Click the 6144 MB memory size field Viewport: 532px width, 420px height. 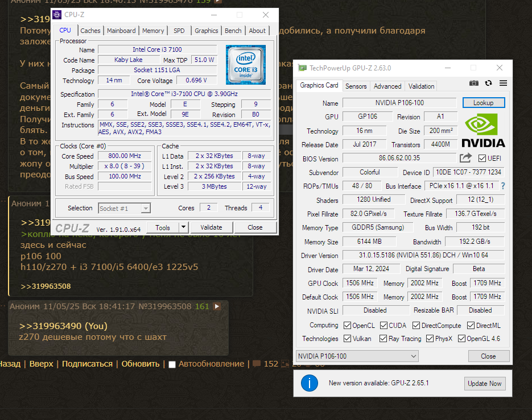369,242
